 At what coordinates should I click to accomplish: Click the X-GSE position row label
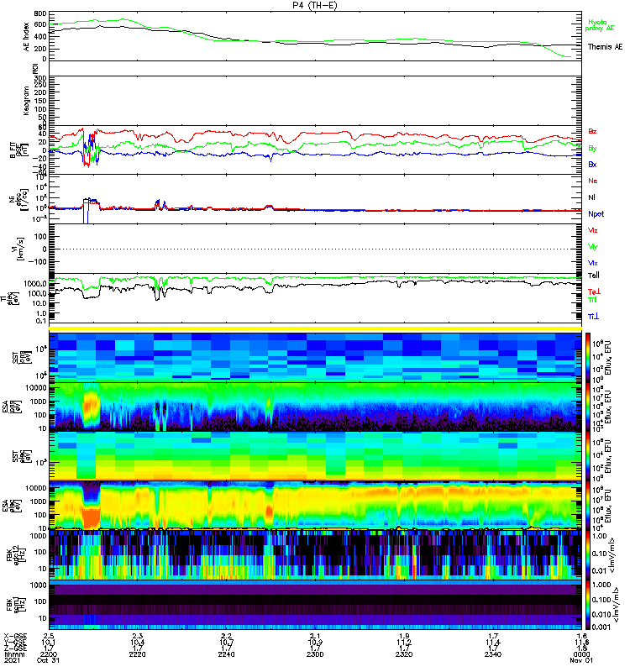coord(15,637)
